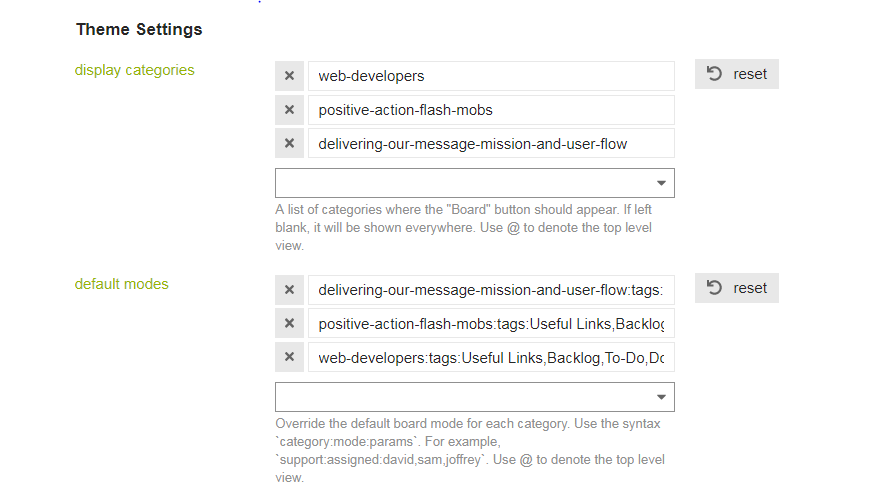Reset the default modes setting
876x484 pixels.
(x=736, y=288)
